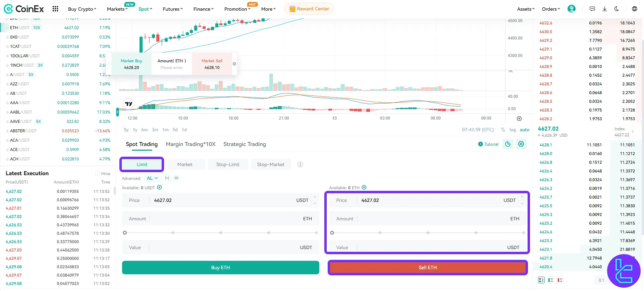Open the pie chart asset icon
The width and height of the screenshot is (644, 291).
click(508, 144)
